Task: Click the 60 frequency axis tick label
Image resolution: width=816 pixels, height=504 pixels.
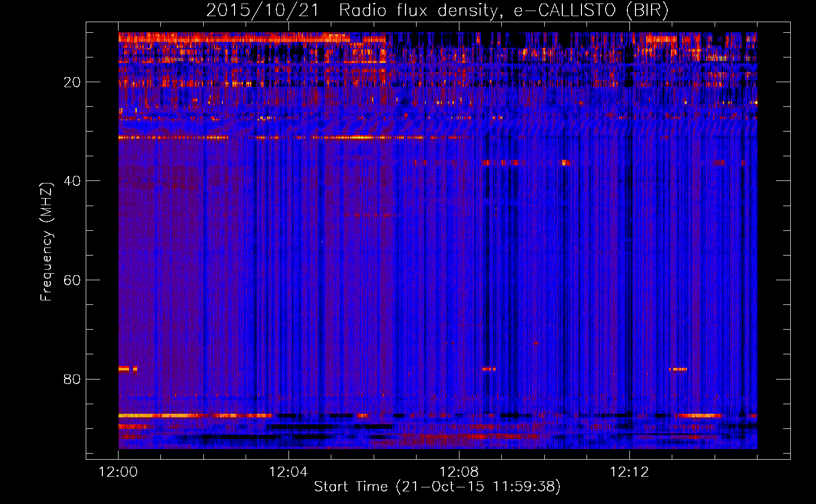Action: 72,280
